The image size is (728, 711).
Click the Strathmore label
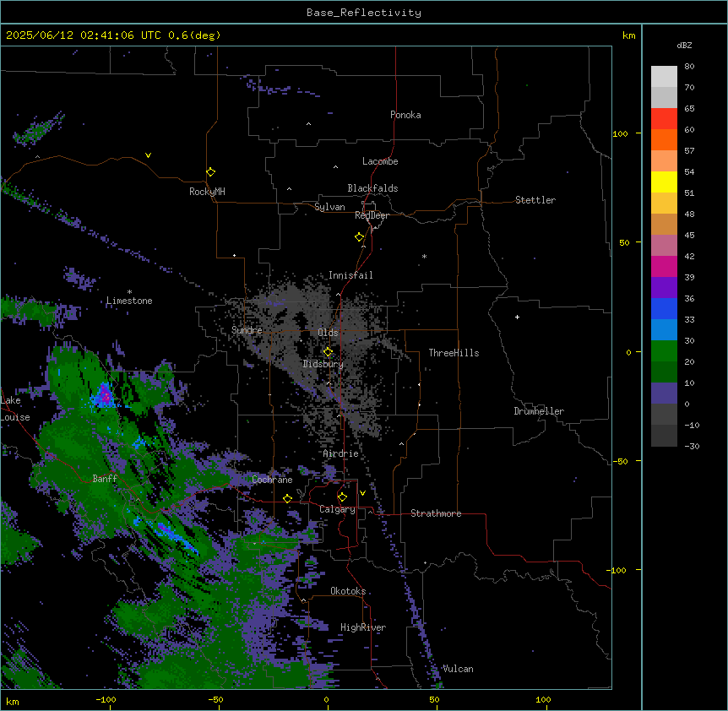click(436, 513)
